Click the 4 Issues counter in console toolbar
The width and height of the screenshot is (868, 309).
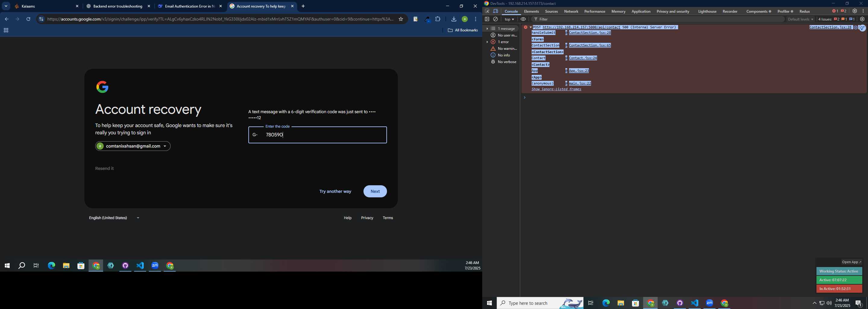836,20
